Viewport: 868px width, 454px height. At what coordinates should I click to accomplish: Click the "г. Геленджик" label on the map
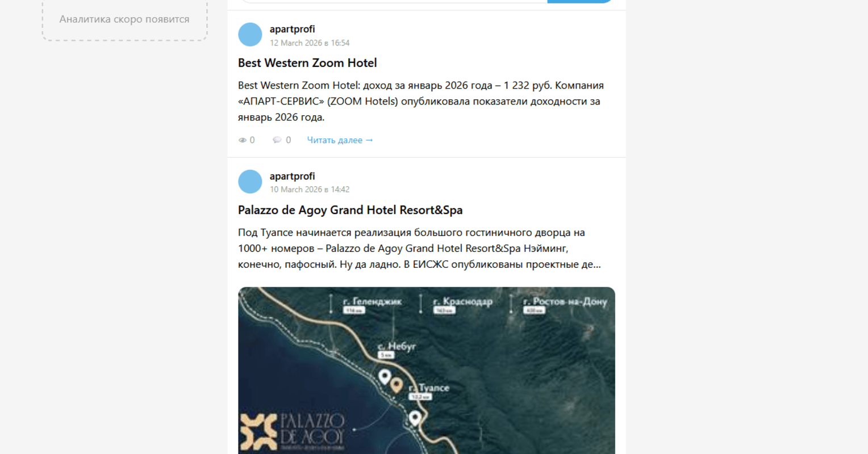pos(372,302)
